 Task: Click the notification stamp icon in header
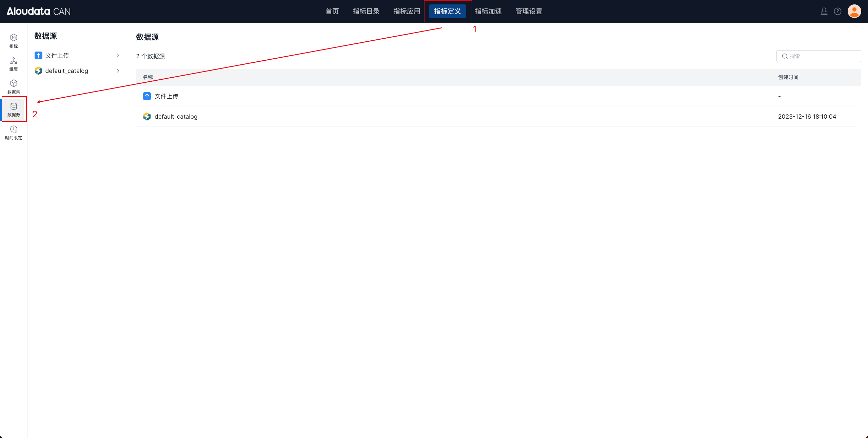(824, 12)
